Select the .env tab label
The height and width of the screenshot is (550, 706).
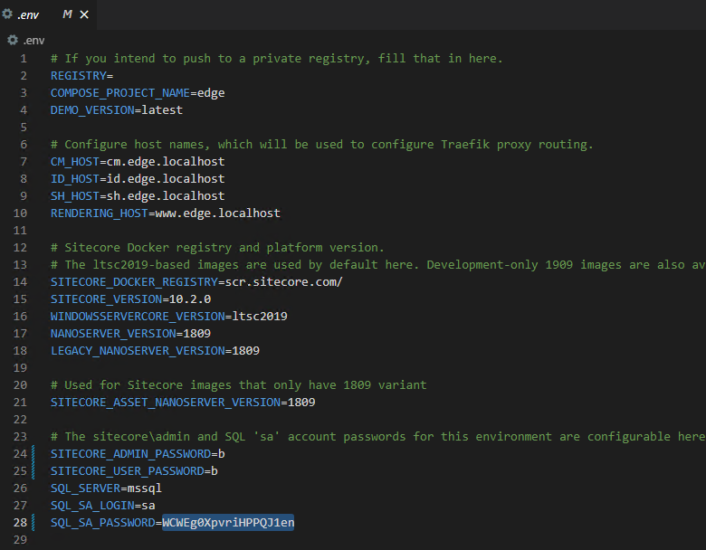tap(30, 14)
